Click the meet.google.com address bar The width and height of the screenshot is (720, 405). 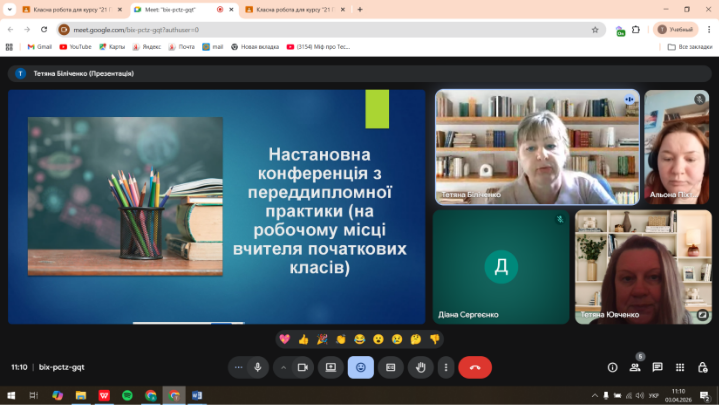[331, 29]
